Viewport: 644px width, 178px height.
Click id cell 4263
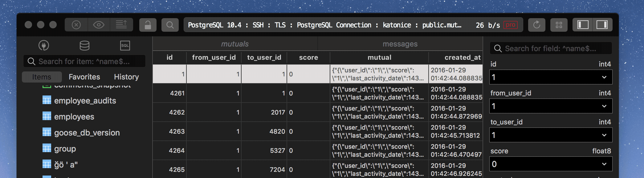[169, 131]
